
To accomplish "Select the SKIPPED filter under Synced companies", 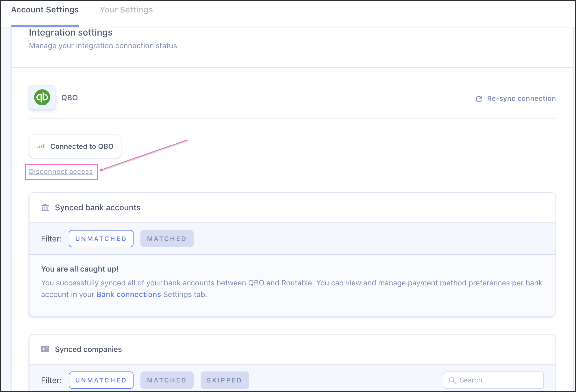I will (225, 380).
